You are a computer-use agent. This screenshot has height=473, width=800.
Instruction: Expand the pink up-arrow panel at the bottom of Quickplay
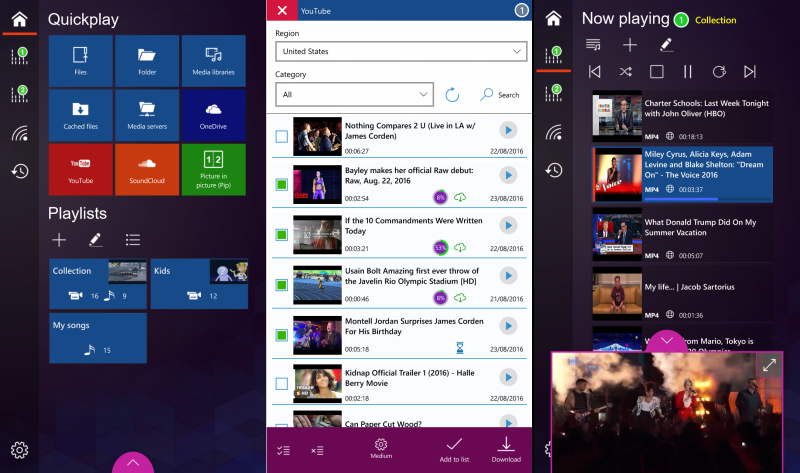(x=133, y=463)
